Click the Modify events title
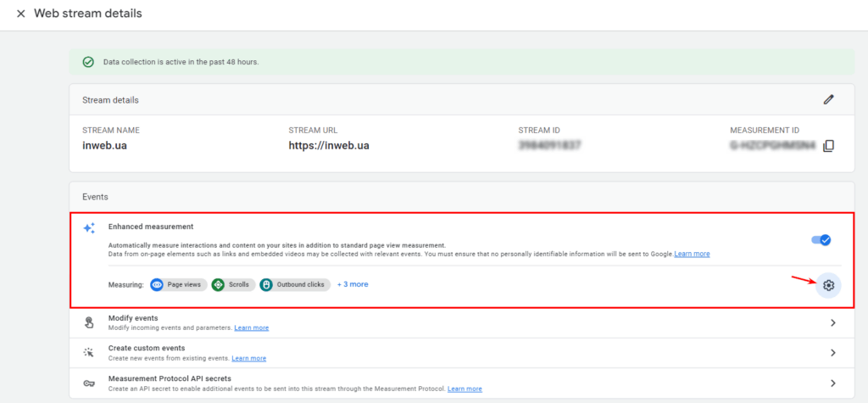This screenshot has width=868, height=403. point(133,318)
